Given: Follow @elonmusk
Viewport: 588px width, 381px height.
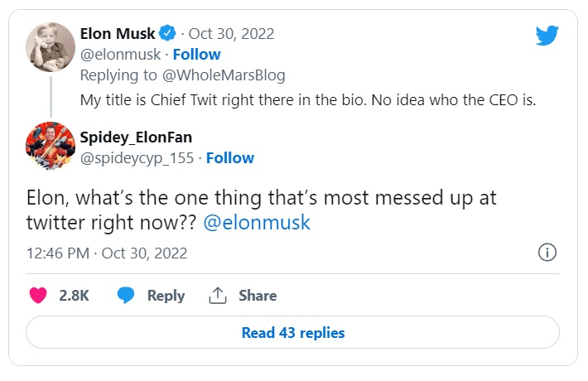Looking at the screenshot, I should (x=197, y=55).
